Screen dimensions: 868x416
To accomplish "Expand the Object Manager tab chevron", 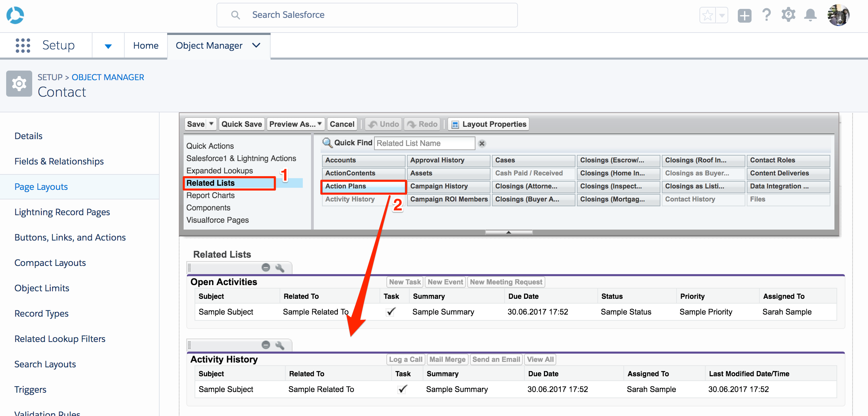I will (256, 45).
